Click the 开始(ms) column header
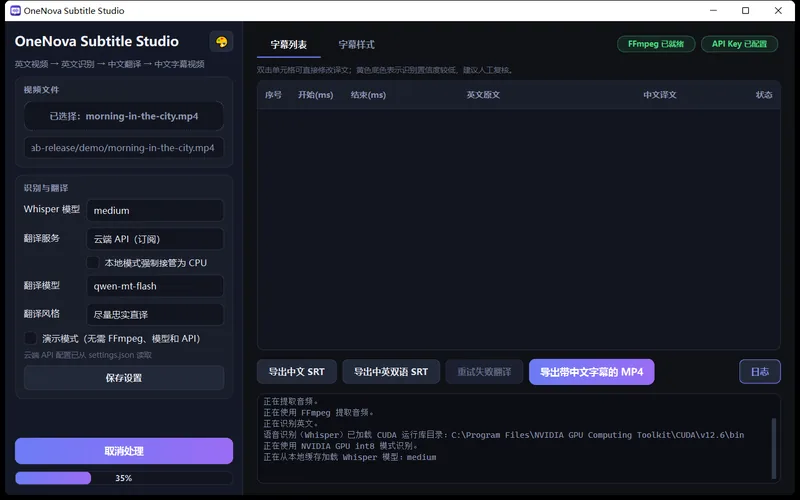The width and height of the screenshot is (800, 500). pos(315,95)
